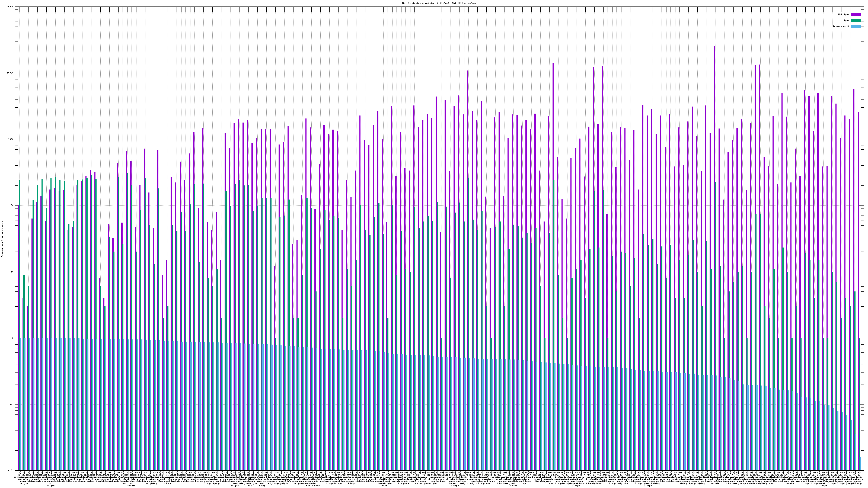Click the 'Score (0..1)' legend label text
This screenshot has width=868, height=488.
(841, 26)
